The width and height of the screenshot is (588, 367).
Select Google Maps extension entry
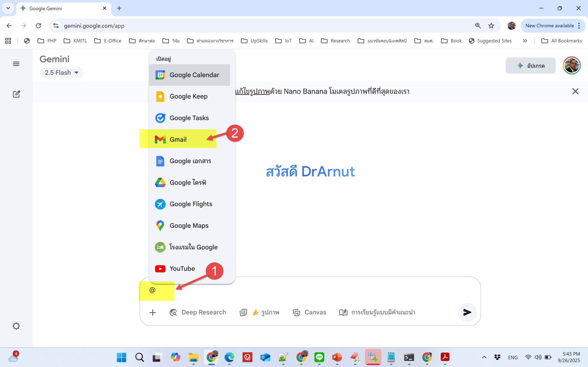pos(189,225)
